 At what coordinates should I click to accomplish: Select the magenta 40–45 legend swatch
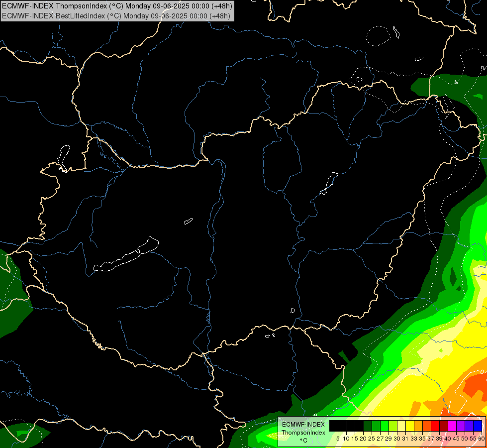[x=452, y=426]
